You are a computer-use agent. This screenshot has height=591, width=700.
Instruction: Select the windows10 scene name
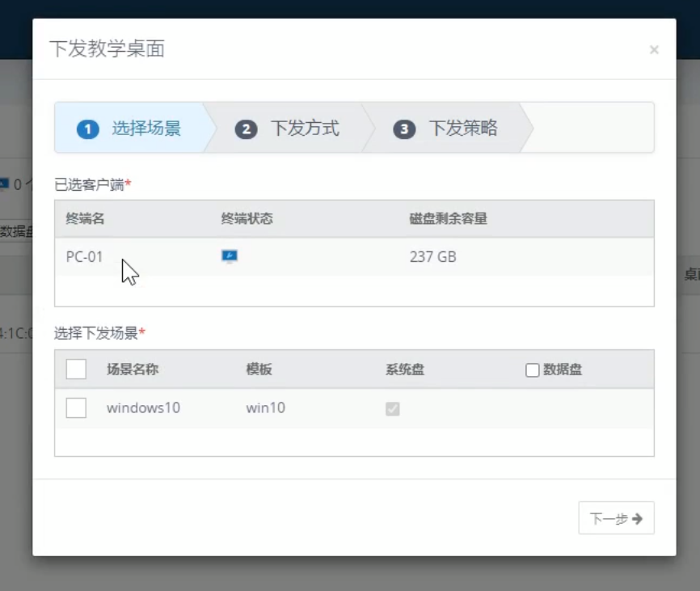click(x=143, y=408)
